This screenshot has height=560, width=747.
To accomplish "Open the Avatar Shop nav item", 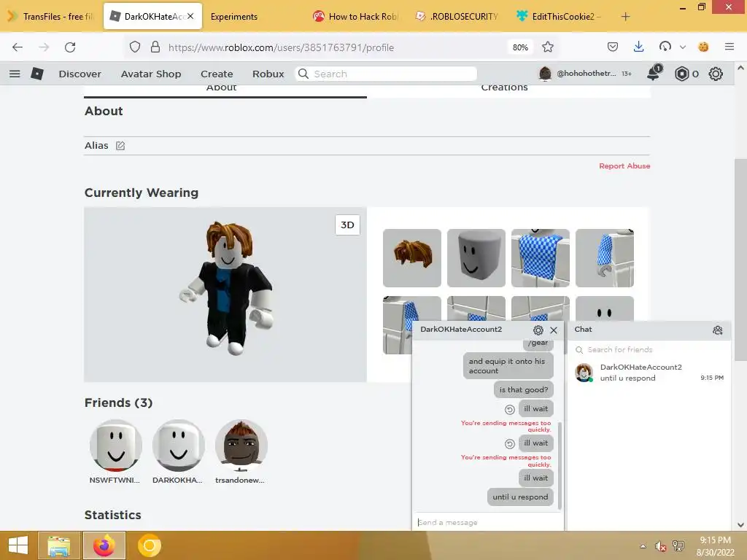I will pos(151,74).
